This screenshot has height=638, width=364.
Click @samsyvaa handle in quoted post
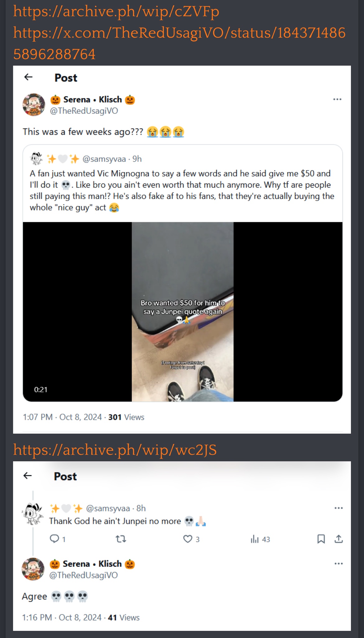tap(104, 159)
